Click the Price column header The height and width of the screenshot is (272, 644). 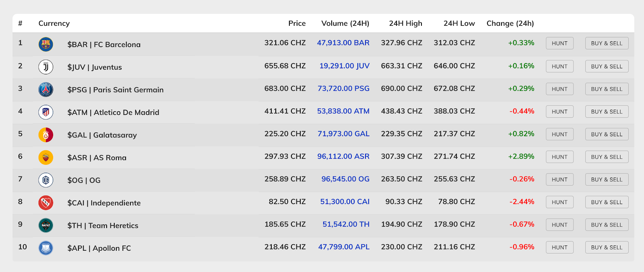click(297, 23)
